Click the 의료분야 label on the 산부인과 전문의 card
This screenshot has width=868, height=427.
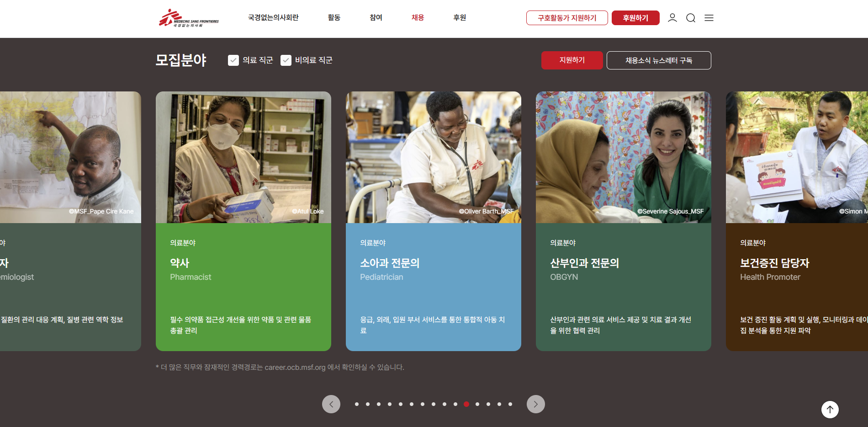pos(563,243)
